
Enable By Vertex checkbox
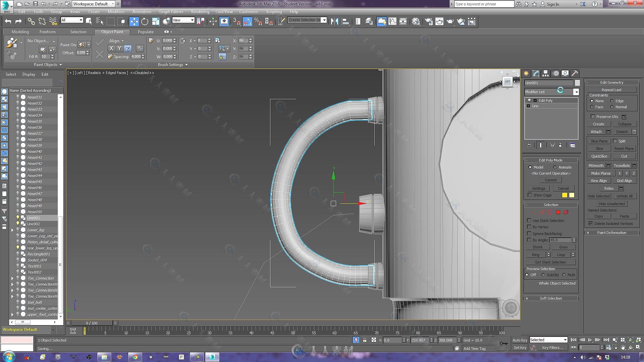point(529,227)
